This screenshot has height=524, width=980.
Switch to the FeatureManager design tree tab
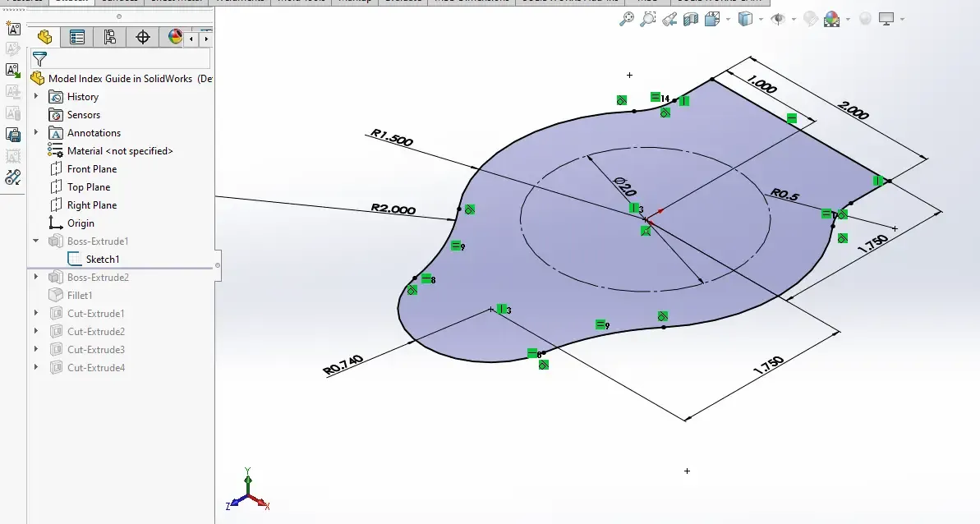click(x=44, y=38)
